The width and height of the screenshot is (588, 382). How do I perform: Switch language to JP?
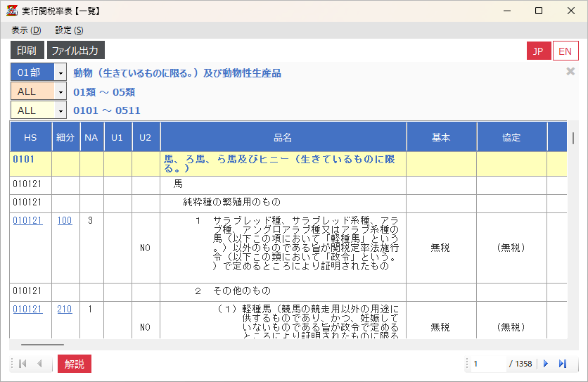538,51
